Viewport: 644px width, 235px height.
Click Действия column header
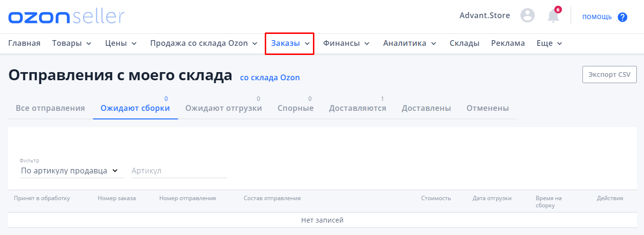tap(610, 198)
